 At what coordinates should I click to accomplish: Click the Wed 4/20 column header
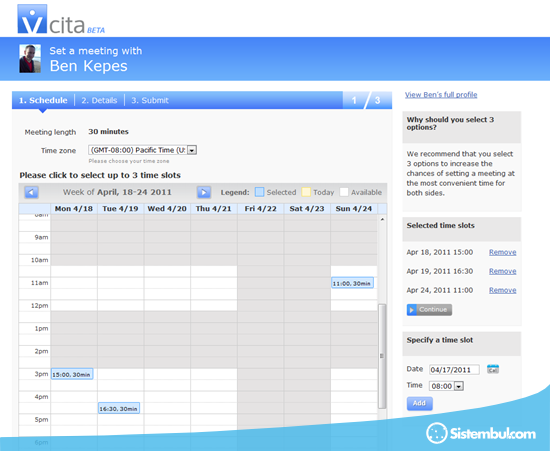click(x=167, y=209)
